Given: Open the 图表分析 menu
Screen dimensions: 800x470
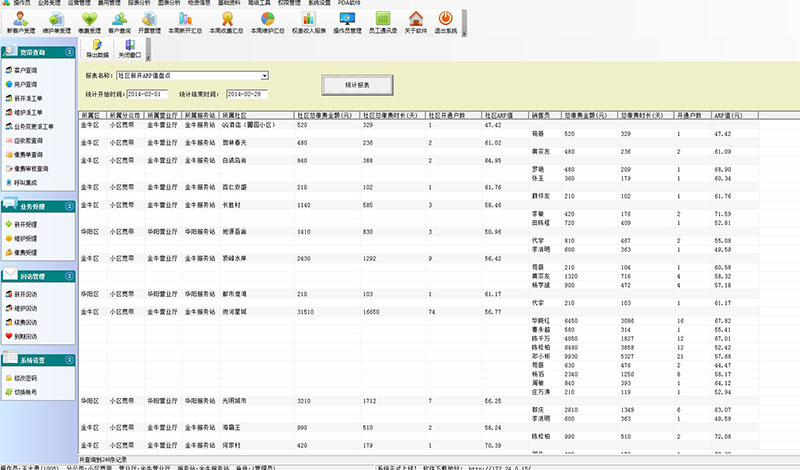Looking at the screenshot, I should (x=169, y=3).
